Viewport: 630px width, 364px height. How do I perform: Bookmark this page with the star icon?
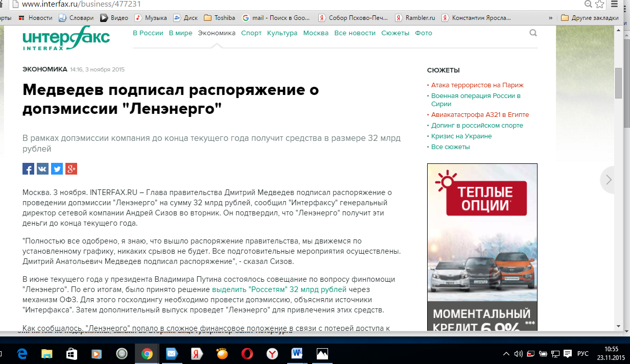[x=600, y=4]
